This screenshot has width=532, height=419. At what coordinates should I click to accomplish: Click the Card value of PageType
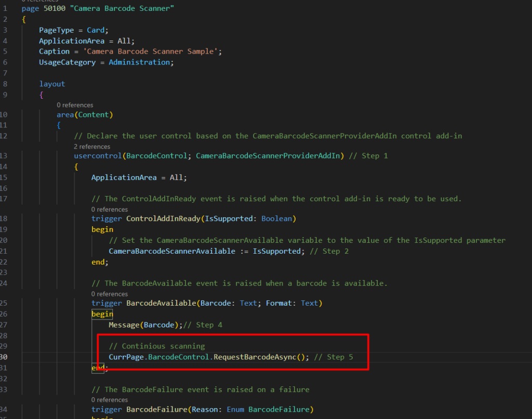(x=96, y=30)
